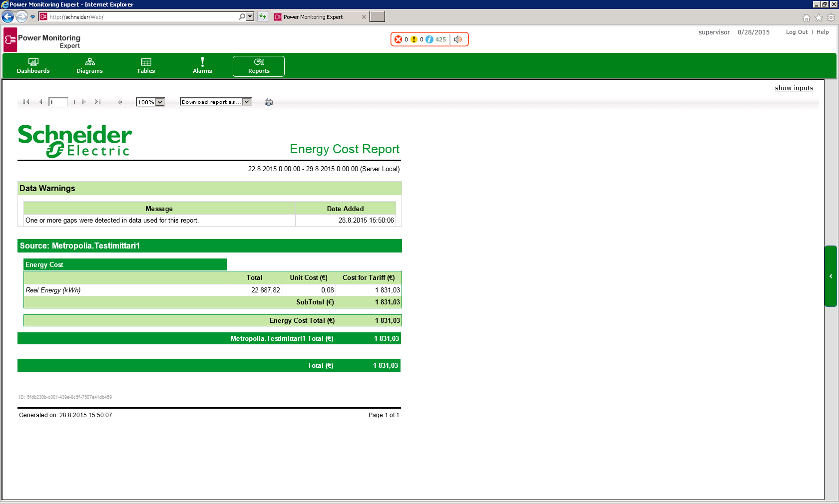839x504 pixels.
Task: Open the Tables section
Action: tap(146, 66)
